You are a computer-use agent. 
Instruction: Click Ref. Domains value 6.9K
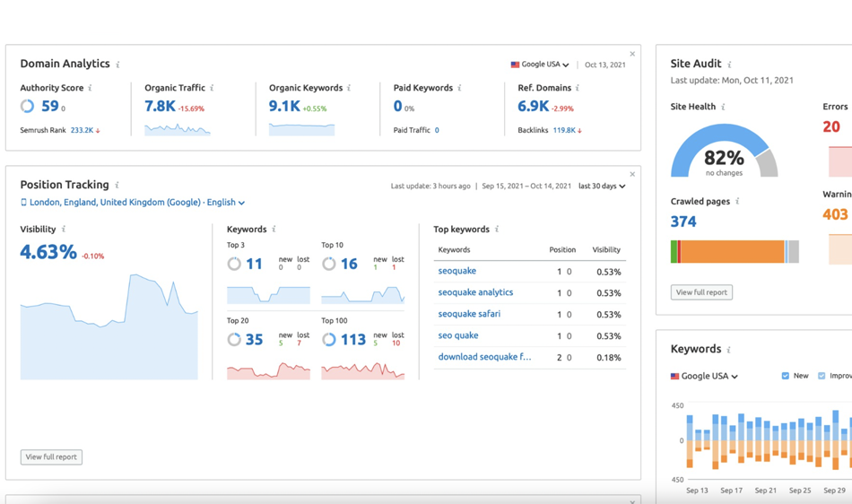pyautogui.click(x=533, y=106)
